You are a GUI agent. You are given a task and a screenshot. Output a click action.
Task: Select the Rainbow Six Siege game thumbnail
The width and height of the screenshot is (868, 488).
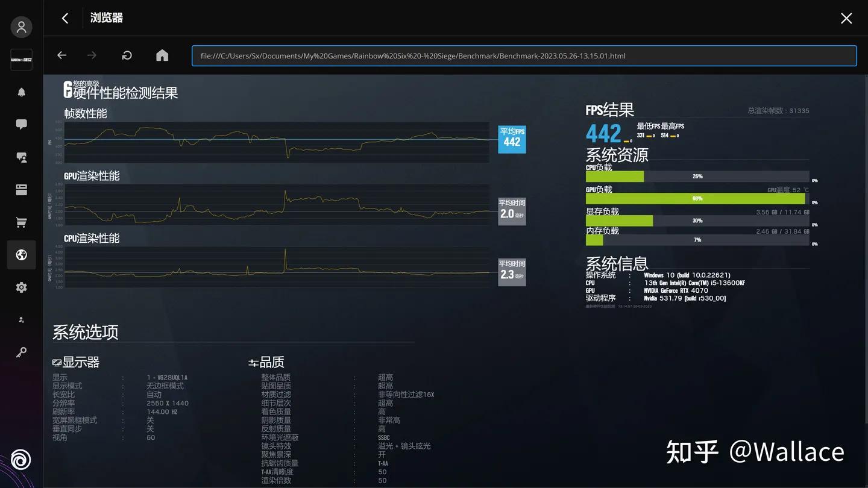(21, 59)
